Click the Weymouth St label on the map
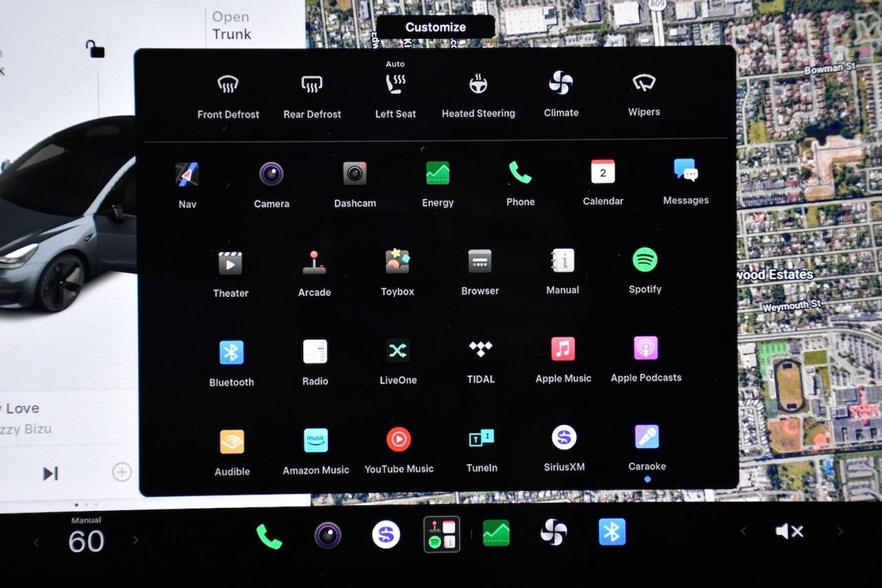This screenshot has width=882, height=588. click(x=792, y=306)
